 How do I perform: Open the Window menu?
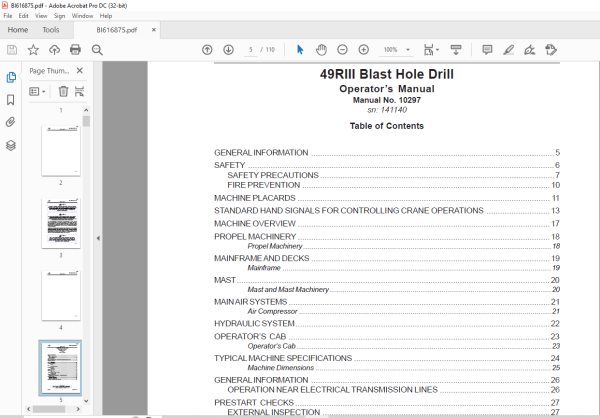82,16
